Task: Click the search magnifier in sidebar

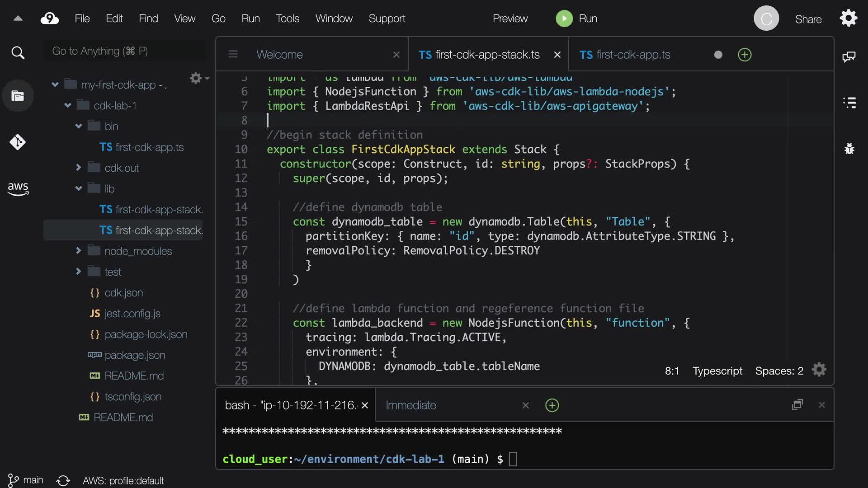Action: pyautogui.click(x=18, y=53)
